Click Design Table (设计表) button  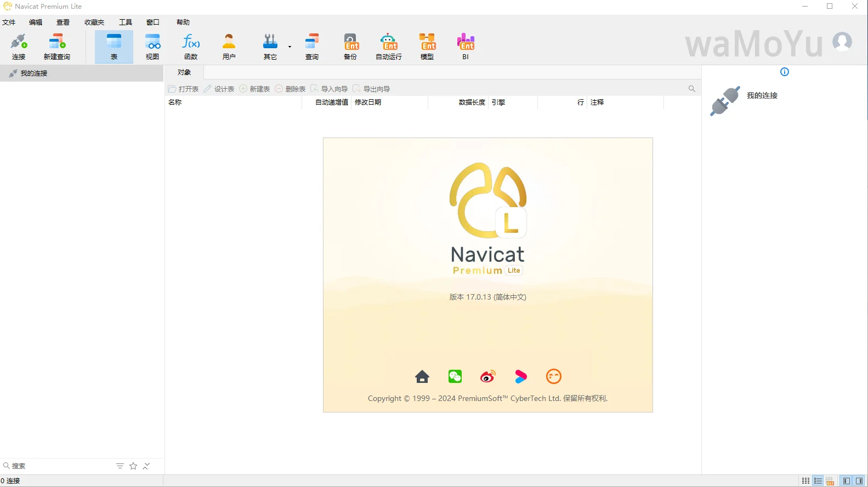click(219, 89)
